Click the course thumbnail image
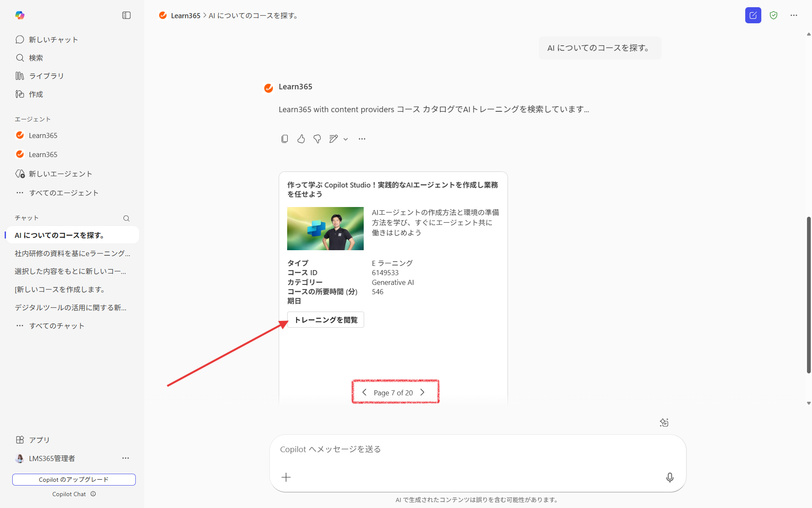The height and width of the screenshot is (508, 812). tap(325, 229)
